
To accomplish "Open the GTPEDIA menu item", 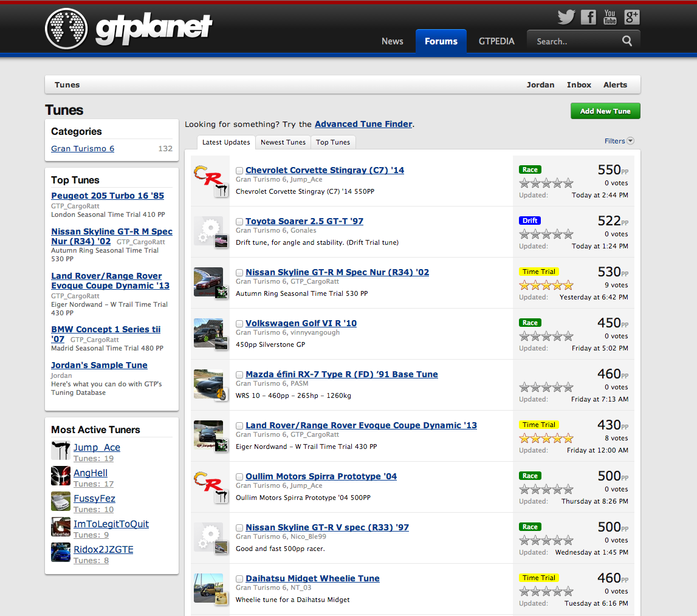I will pos(496,41).
